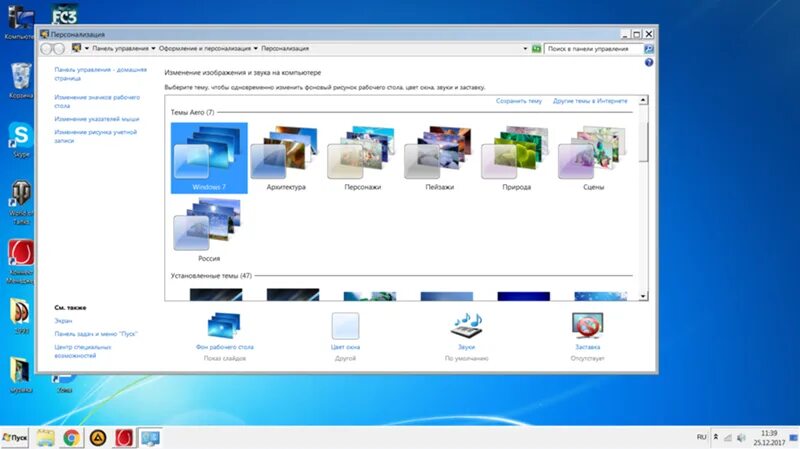Open Панель задач и меню "Пуск" link
800x449 pixels.
coord(96,334)
